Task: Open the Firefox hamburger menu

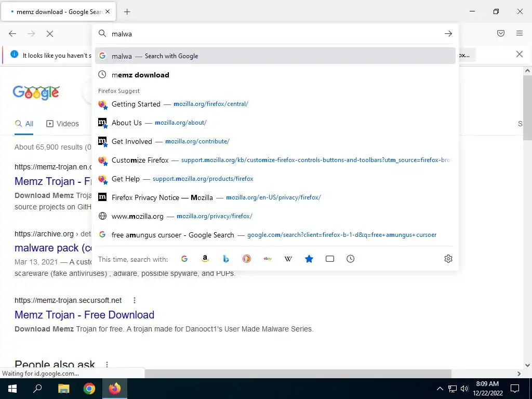Action: click(x=520, y=33)
